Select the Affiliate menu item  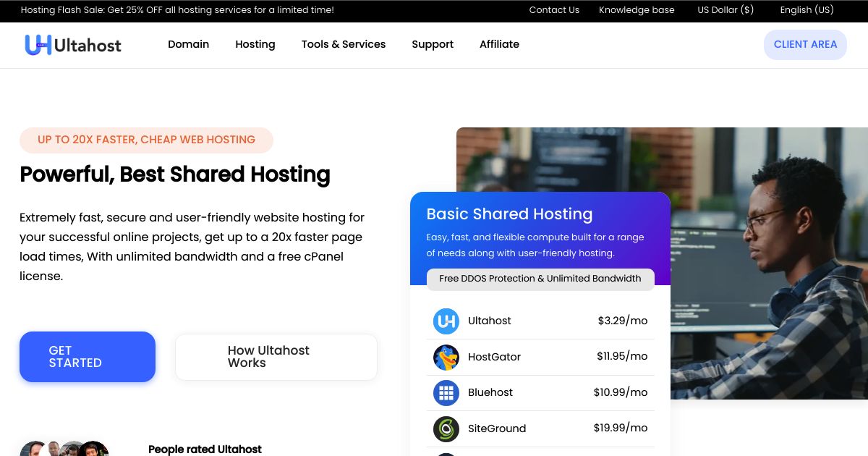(499, 44)
